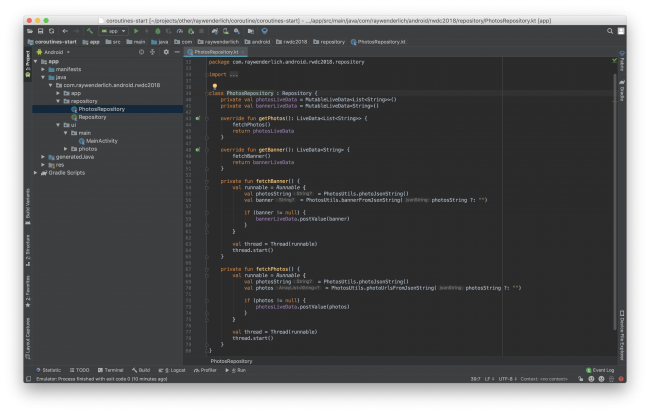The image size is (650, 414).
Task: Click the UTF-8 encoding selector
Action: pos(507,379)
